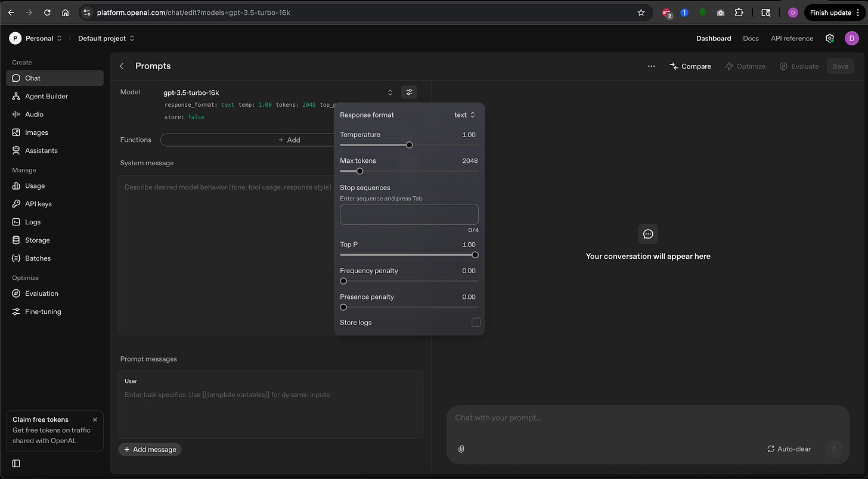868x479 pixels.
Task: Click the browser back arrow
Action: coord(11,13)
